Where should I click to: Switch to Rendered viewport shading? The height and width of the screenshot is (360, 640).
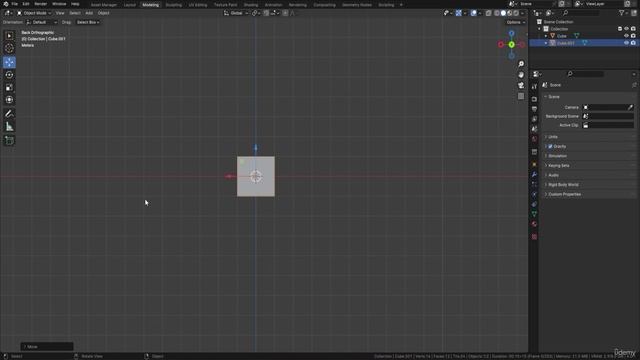point(516,13)
